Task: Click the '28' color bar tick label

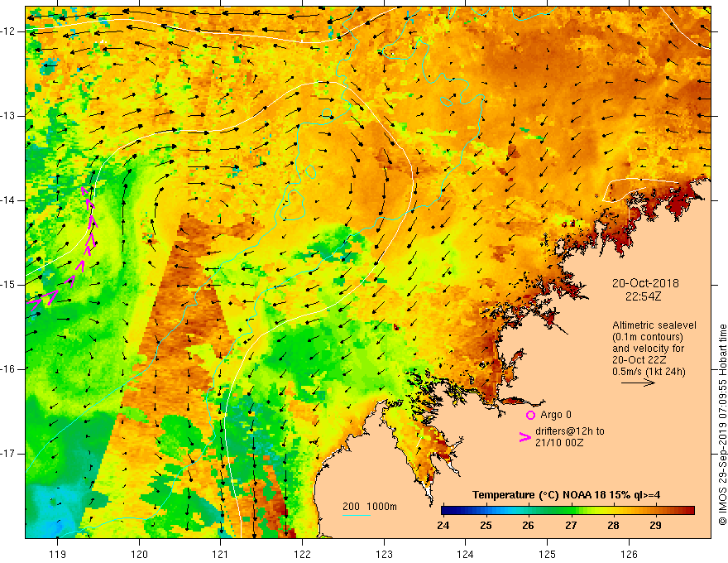Action: coord(613,526)
